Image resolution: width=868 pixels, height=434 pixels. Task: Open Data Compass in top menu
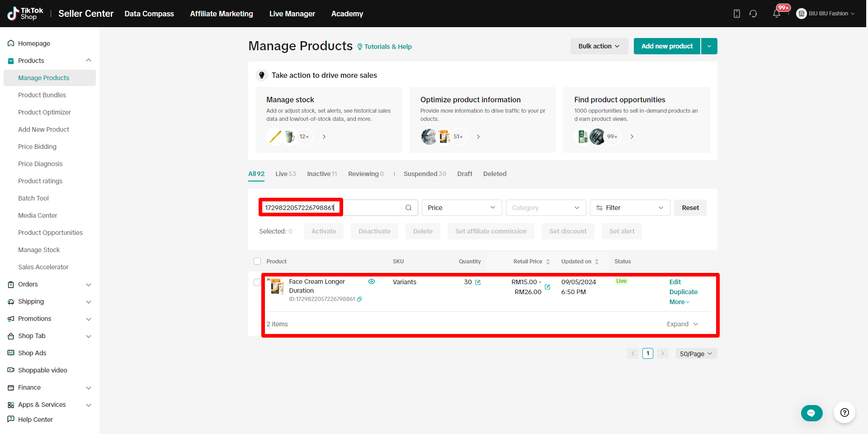point(149,14)
